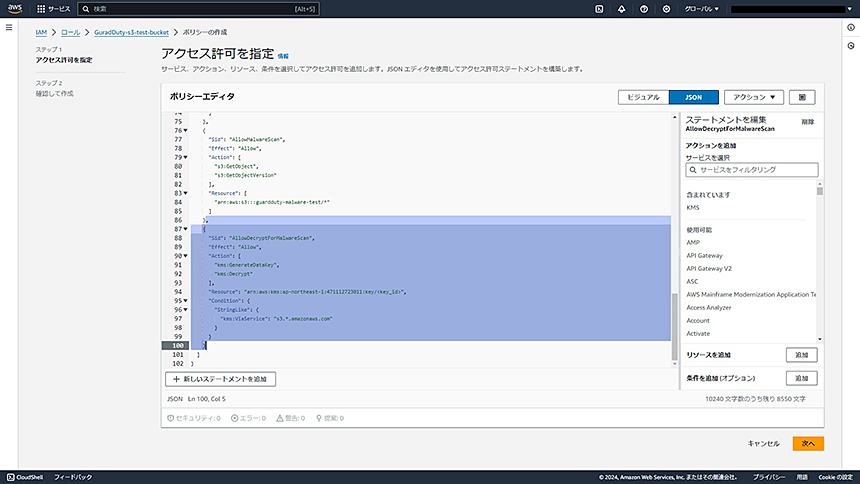Open GuradDuty-s3-test-bucket breadcrumb link
Viewport: 860px width, 484px height.
(132, 32)
